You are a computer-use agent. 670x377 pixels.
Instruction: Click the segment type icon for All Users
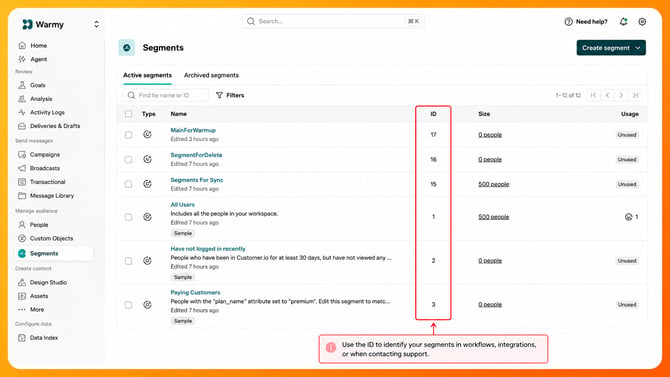(147, 217)
